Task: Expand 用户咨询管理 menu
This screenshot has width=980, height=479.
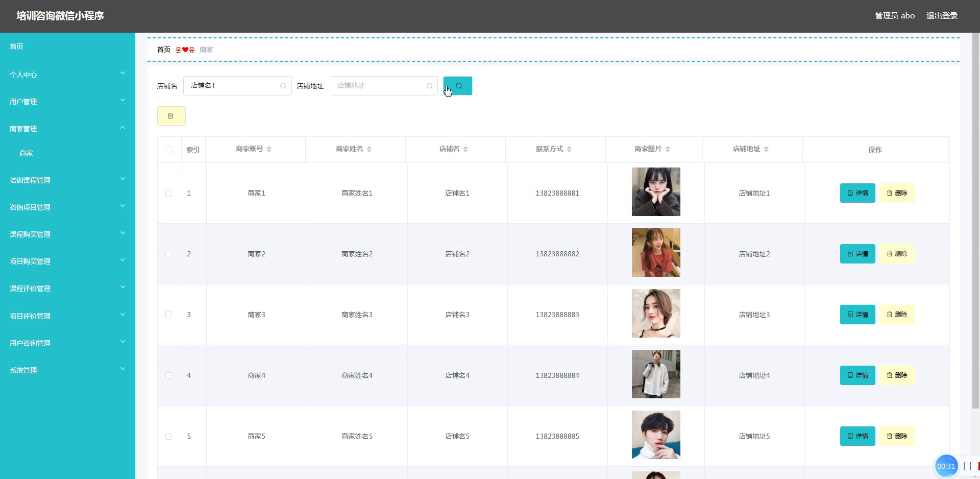Action: click(x=67, y=343)
